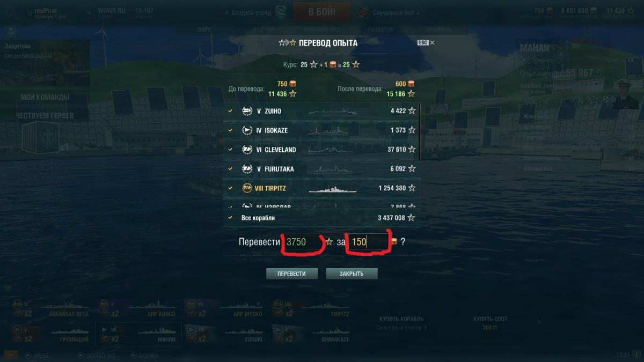Screen dimensions: 644x362
Task: Switch to the Порт tab
Action: click(204, 30)
